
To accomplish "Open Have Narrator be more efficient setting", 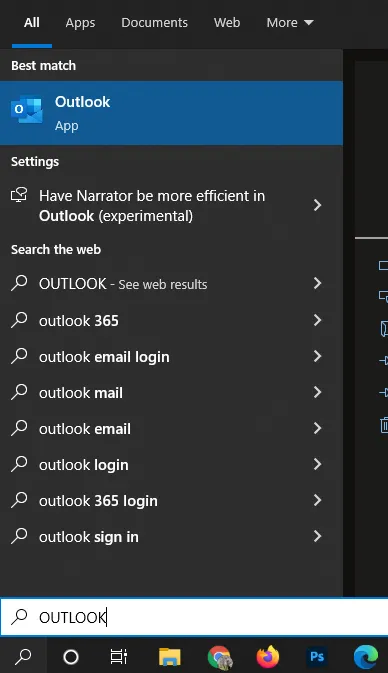I will (171, 206).
